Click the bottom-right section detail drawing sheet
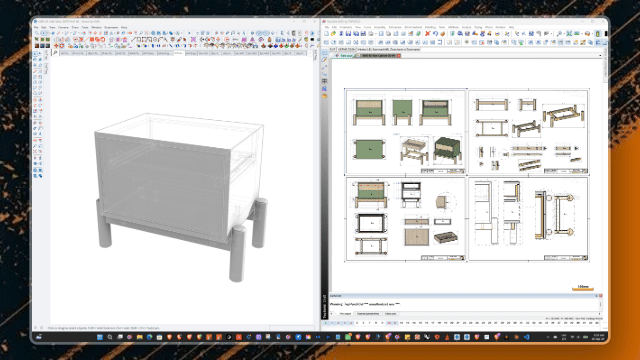 pyautogui.click(x=528, y=218)
